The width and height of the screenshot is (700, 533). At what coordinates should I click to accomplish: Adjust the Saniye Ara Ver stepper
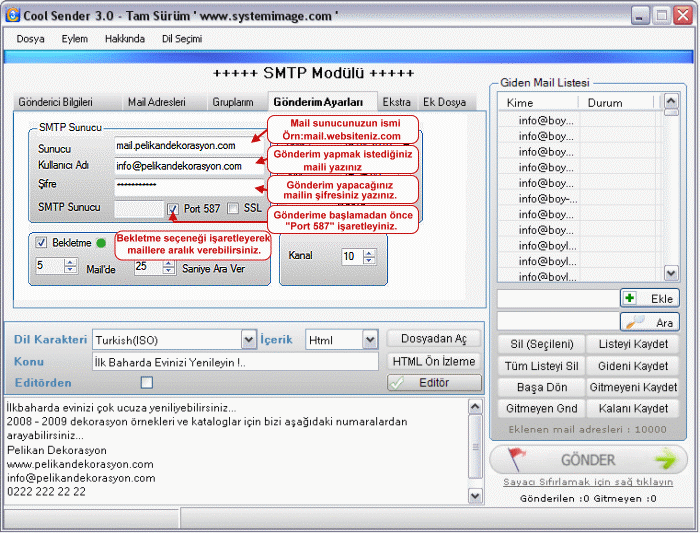click(168, 266)
